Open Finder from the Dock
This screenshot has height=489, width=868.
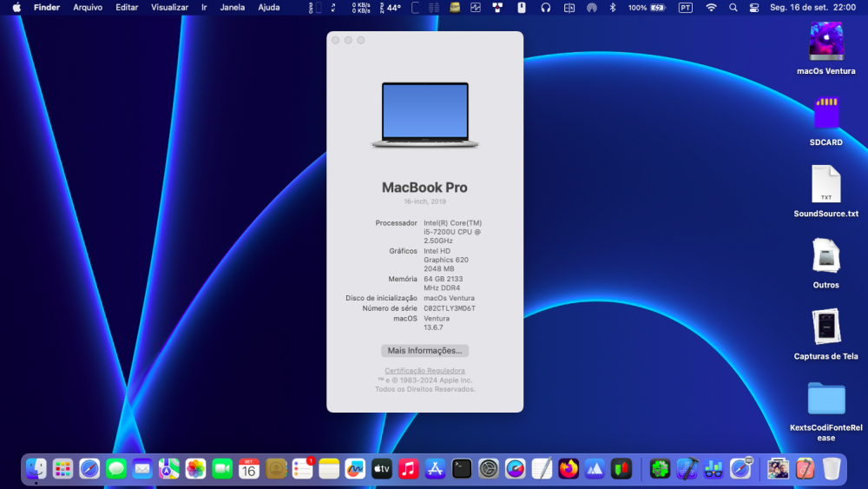pyautogui.click(x=36, y=469)
